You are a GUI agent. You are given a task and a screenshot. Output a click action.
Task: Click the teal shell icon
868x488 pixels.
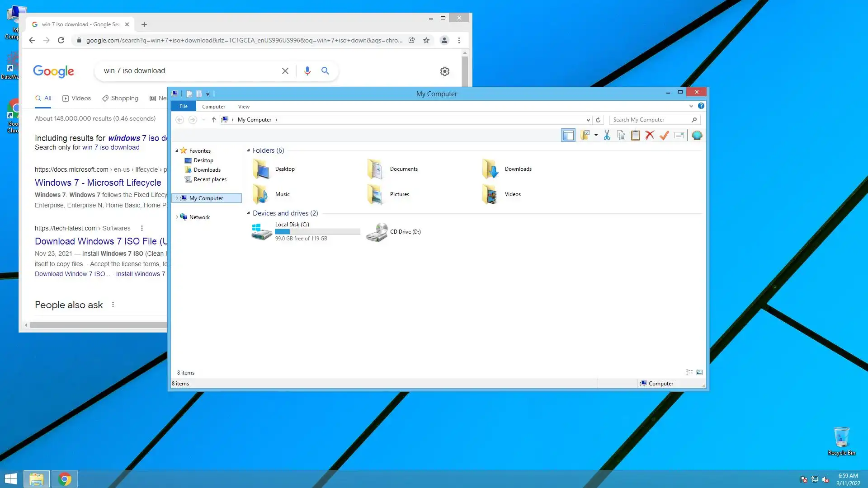pos(697,135)
